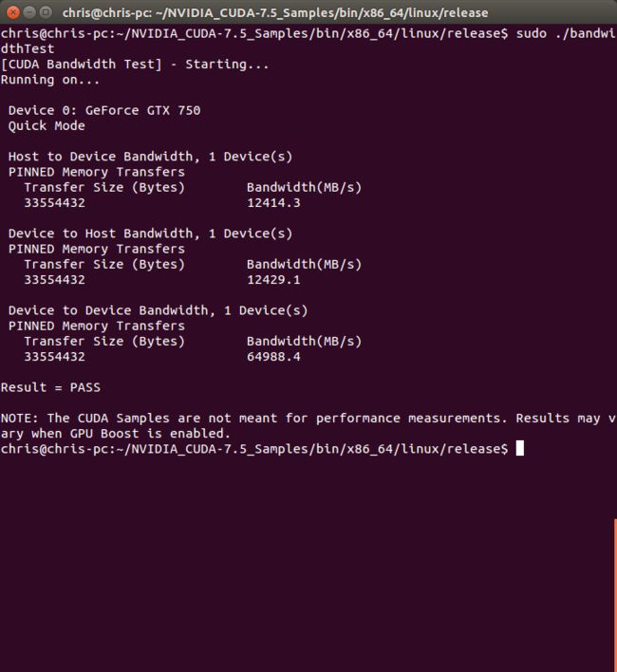This screenshot has width=617, height=672.
Task: Minimize the terminal window
Action: click(x=29, y=12)
